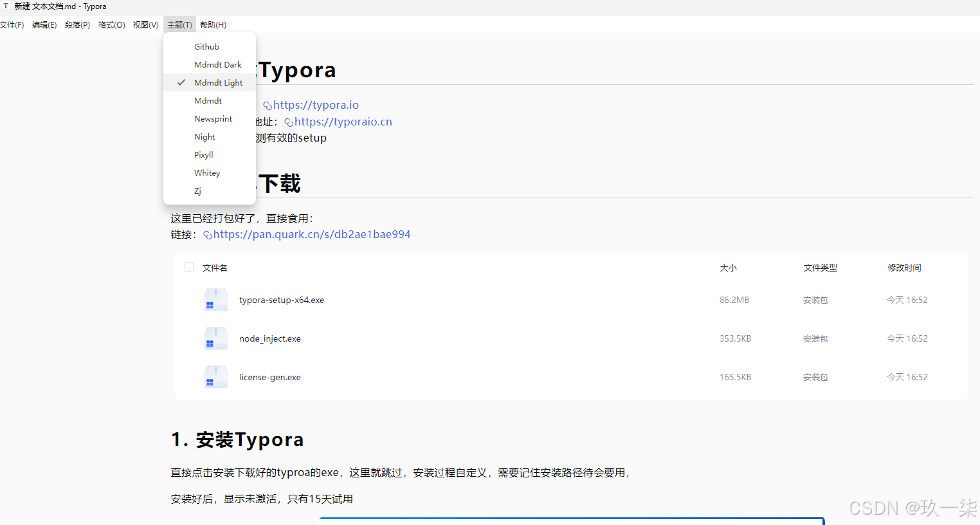Screen dimensions: 980x525
Task: Click link icon before typoraio.cn URL
Action: coord(289,122)
